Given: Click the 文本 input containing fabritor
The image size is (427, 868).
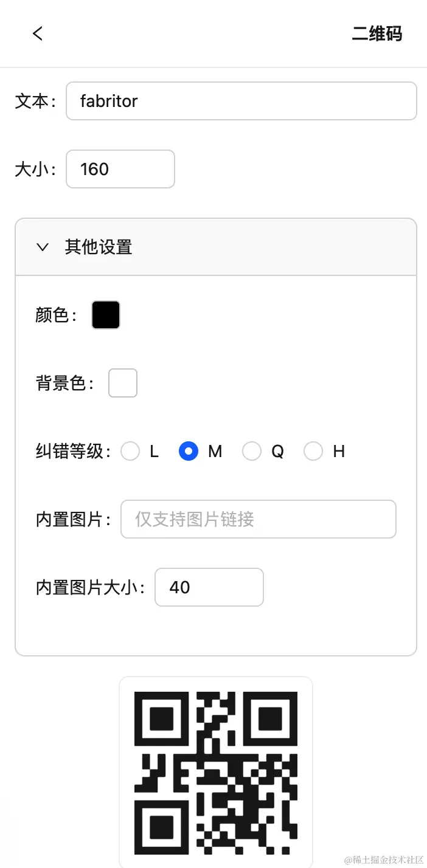Looking at the screenshot, I should click(x=241, y=101).
